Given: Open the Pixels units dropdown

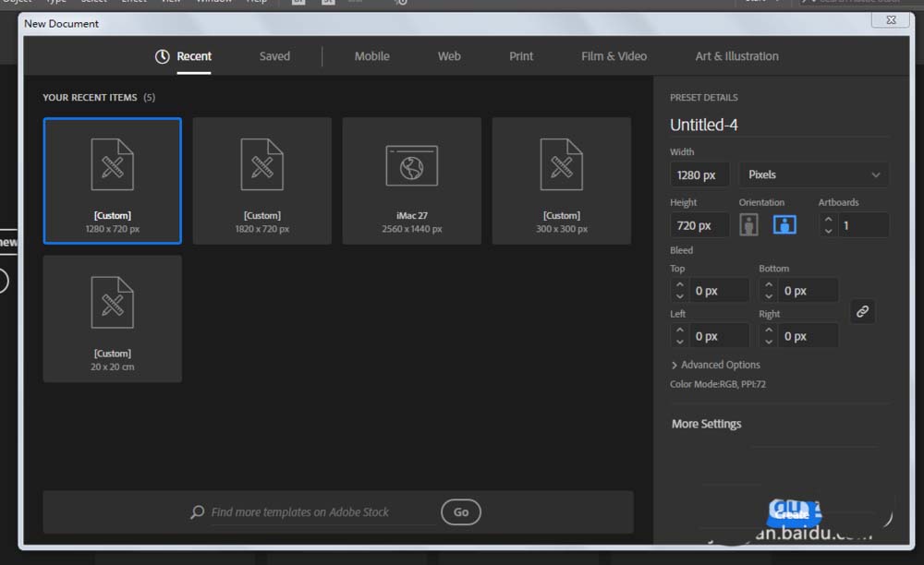Looking at the screenshot, I should click(x=813, y=174).
